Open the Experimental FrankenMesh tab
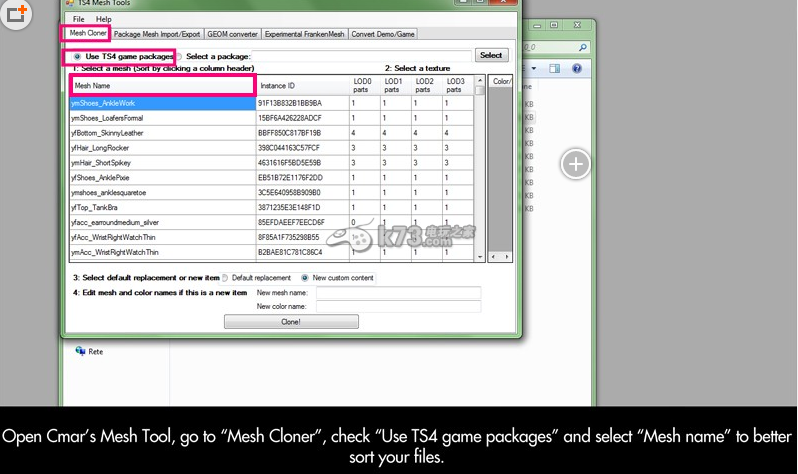798x474 pixels. 307,33
